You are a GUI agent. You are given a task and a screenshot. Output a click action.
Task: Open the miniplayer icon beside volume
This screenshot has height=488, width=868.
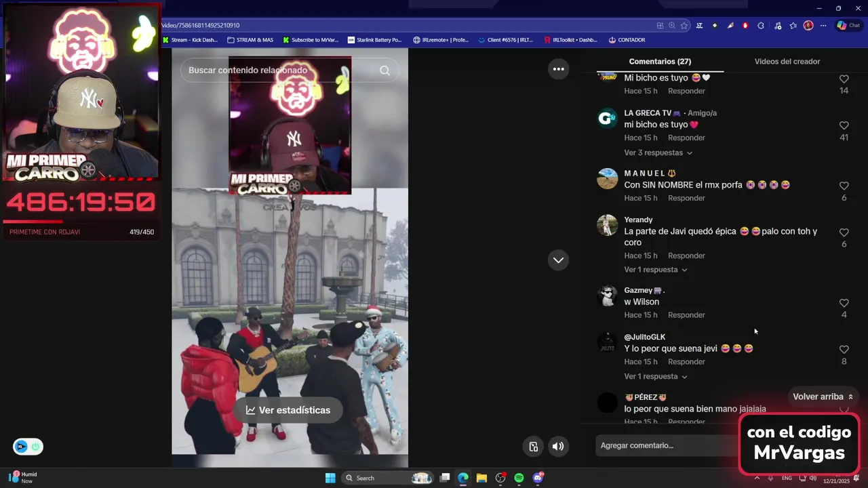coord(534,446)
